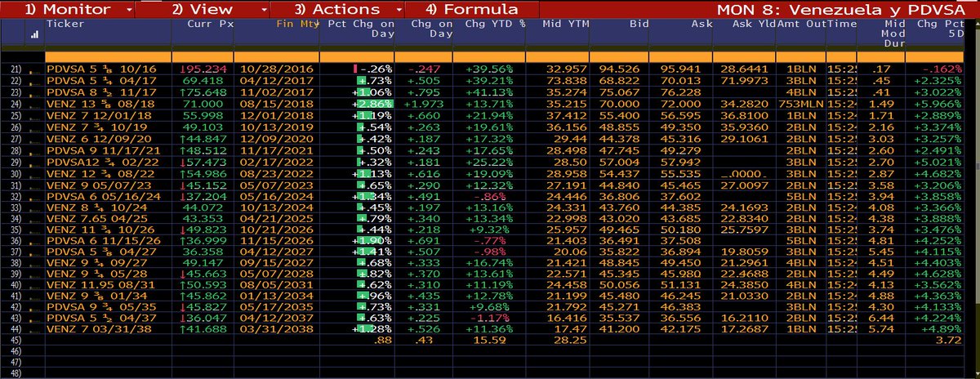This screenshot has height=379, width=980.
Task: Click row number 21) label
Action: click(x=15, y=69)
